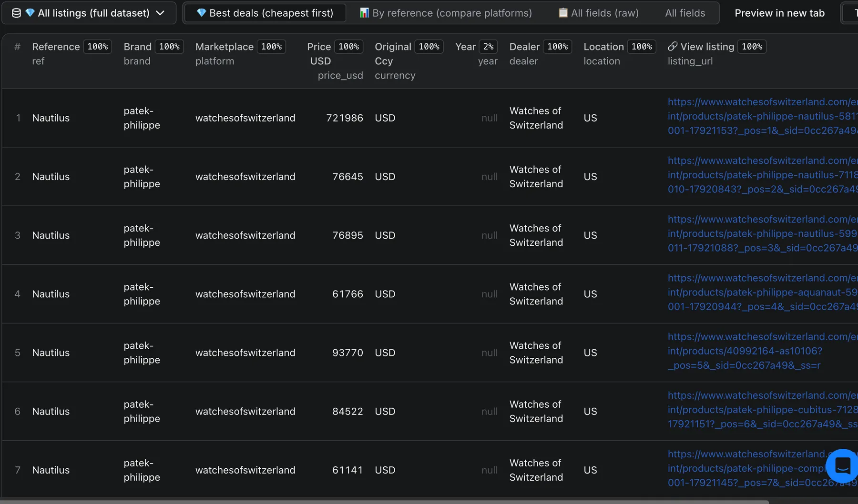Viewport: 858px width, 504px height.
Task: Click the US location cell in row 7
Action: 590,470
